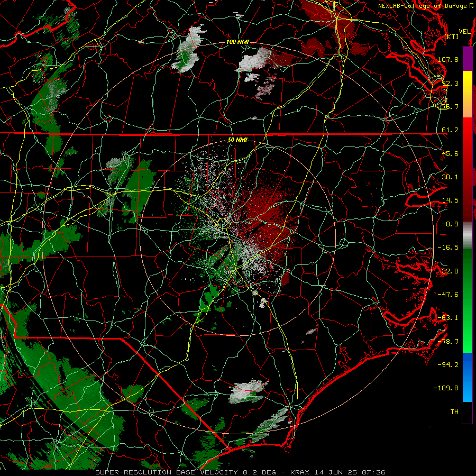Screen dimensions: 476x476
Task: Click the -94.2 scale value
Action: pyautogui.click(x=448, y=365)
